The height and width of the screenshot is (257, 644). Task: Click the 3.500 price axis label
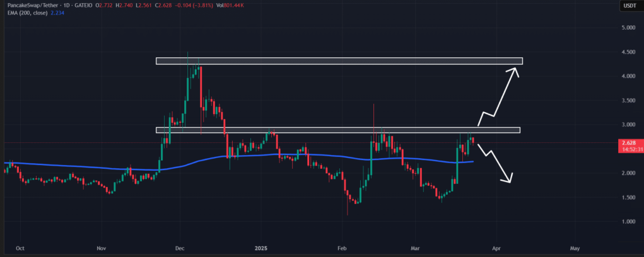628,100
